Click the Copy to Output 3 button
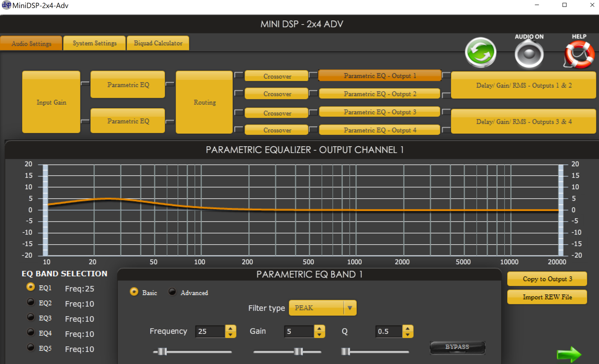 point(547,279)
